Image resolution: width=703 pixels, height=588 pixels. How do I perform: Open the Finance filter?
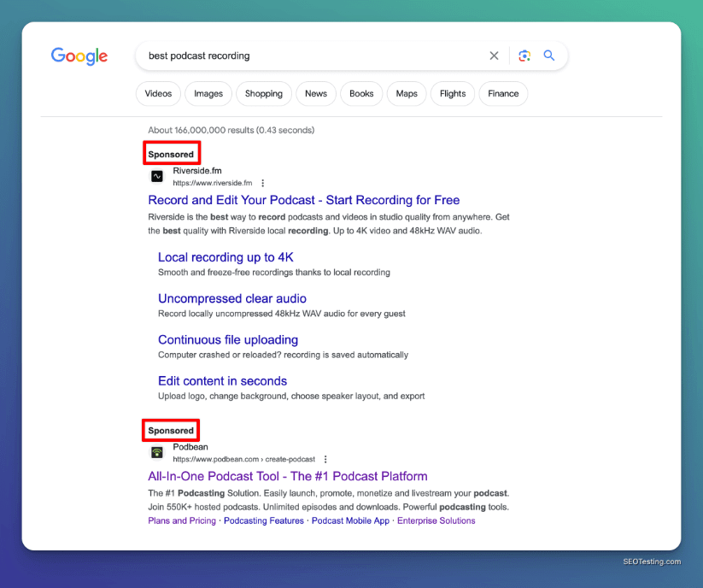[x=503, y=94]
